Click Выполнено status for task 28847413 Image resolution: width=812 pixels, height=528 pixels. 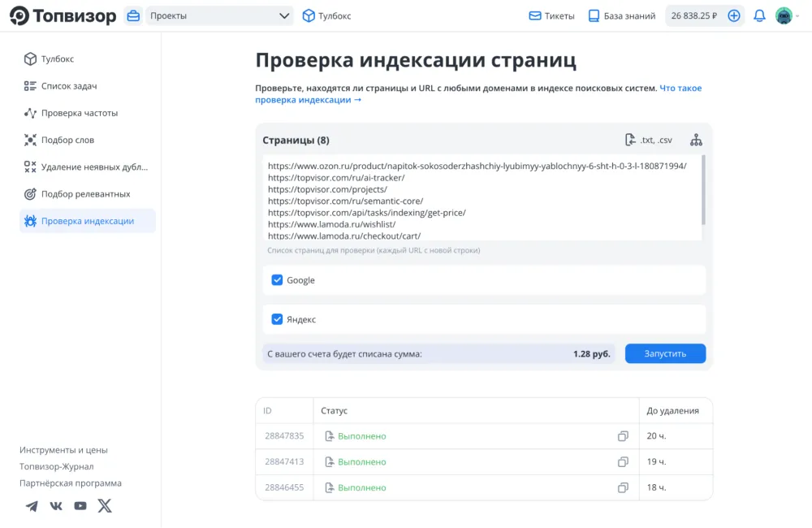pos(362,461)
